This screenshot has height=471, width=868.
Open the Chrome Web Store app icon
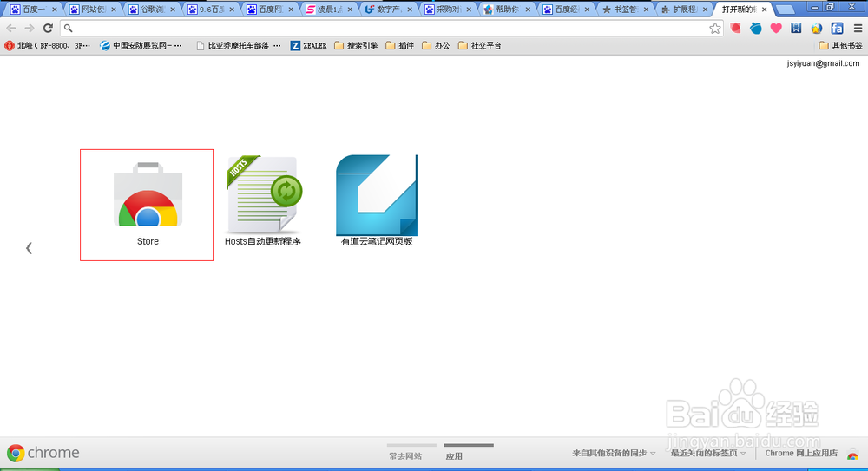148,195
